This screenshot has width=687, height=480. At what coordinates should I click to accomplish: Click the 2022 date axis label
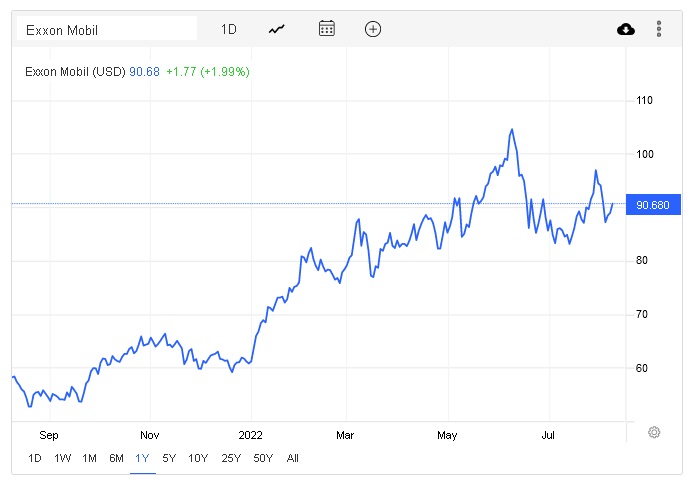[250, 435]
